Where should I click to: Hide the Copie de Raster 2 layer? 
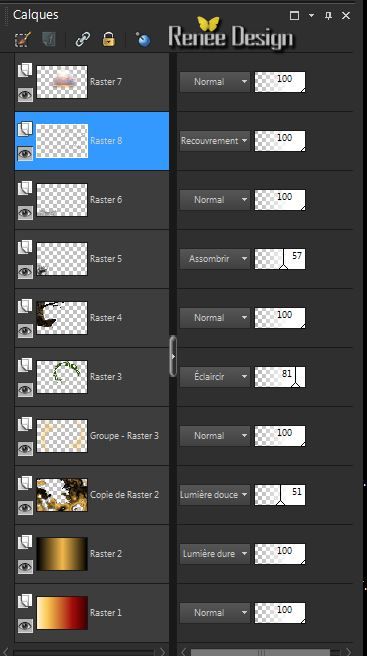click(x=25, y=508)
